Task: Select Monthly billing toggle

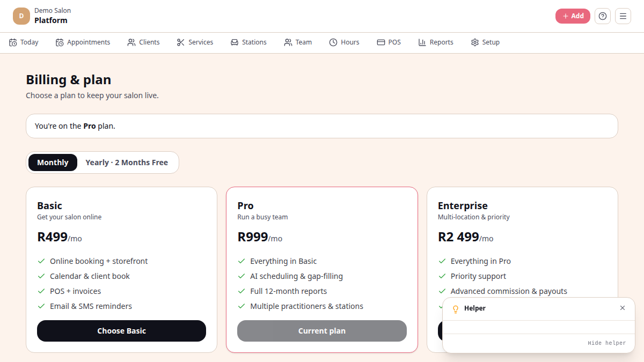Action: coord(53,162)
